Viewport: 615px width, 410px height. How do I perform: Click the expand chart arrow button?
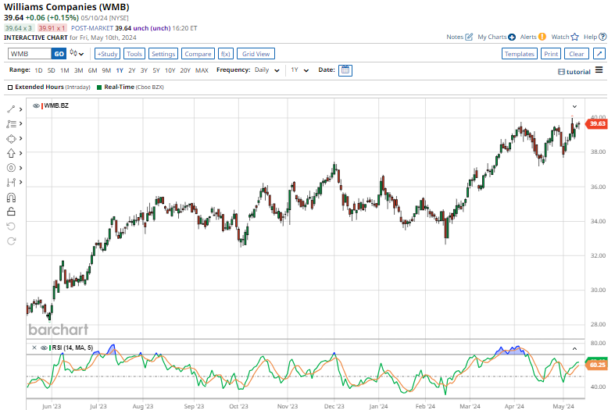click(599, 53)
